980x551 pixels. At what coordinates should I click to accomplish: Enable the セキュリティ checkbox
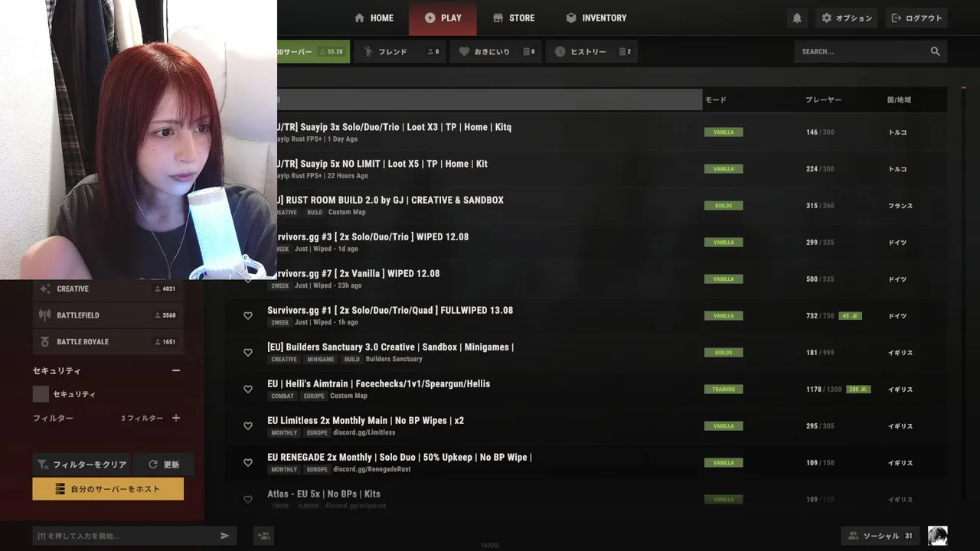point(41,394)
